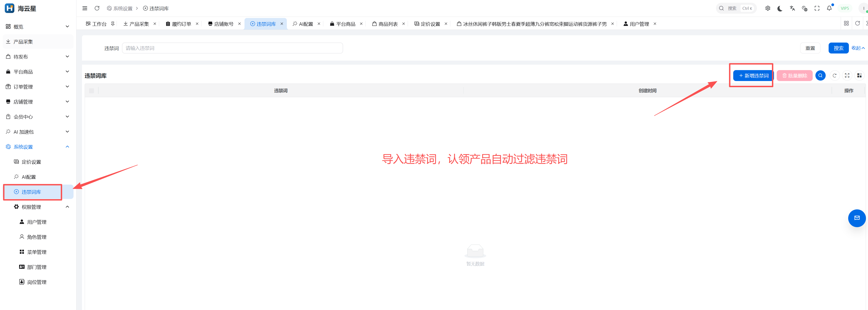Pin the 工作台 tab
This screenshot has height=310, width=868.
(113, 24)
